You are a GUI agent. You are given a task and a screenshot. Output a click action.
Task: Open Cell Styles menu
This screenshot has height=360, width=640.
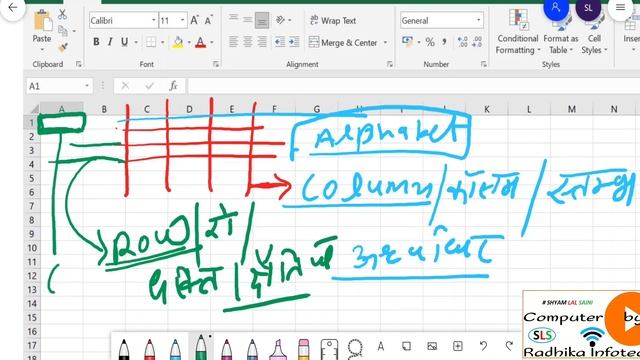coord(594,32)
